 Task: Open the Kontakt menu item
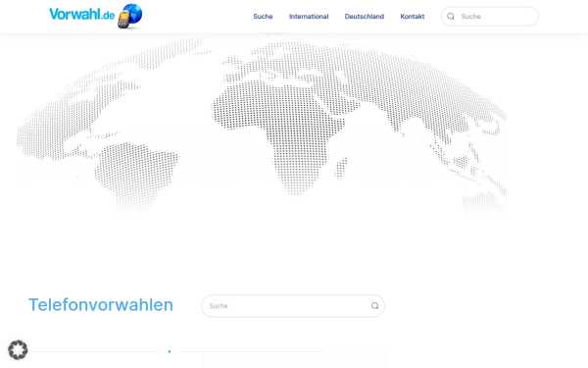tap(413, 17)
